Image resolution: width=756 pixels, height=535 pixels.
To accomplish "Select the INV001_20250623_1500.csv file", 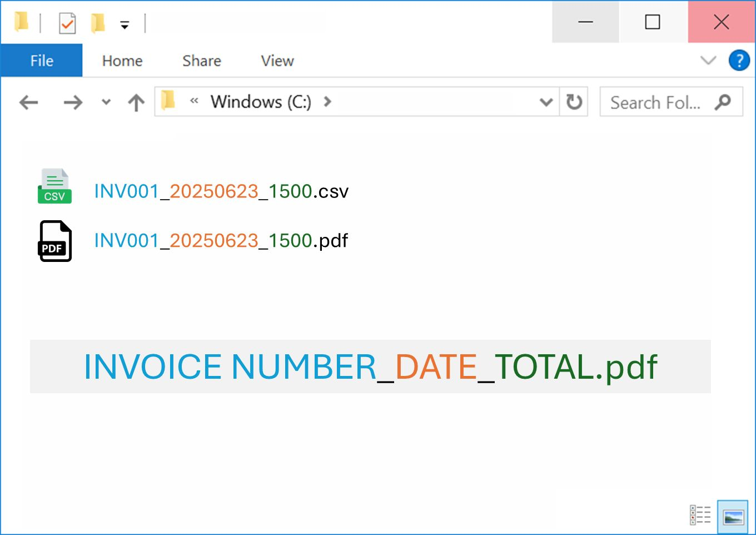I will click(x=221, y=191).
